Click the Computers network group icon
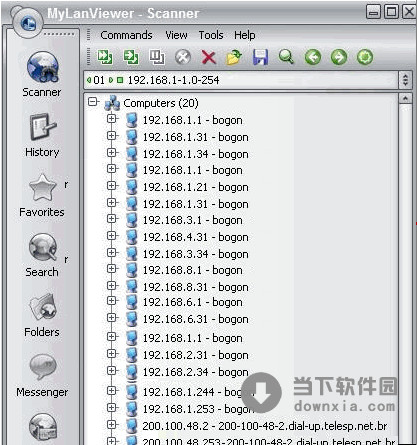The height and width of the screenshot is (445, 417). [x=112, y=103]
